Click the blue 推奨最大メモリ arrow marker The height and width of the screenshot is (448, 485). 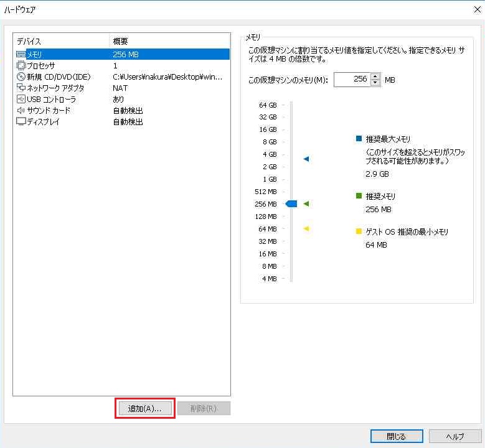[306, 159]
